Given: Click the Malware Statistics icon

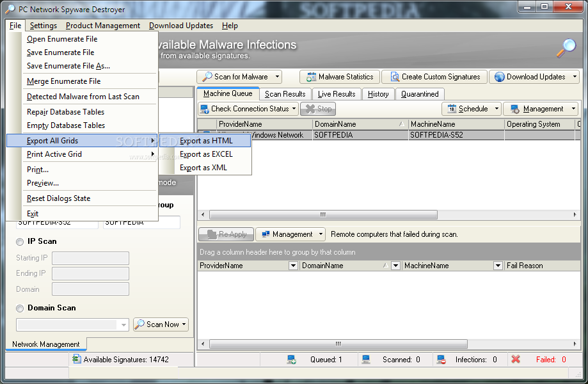Looking at the screenshot, I should click(311, 77).
